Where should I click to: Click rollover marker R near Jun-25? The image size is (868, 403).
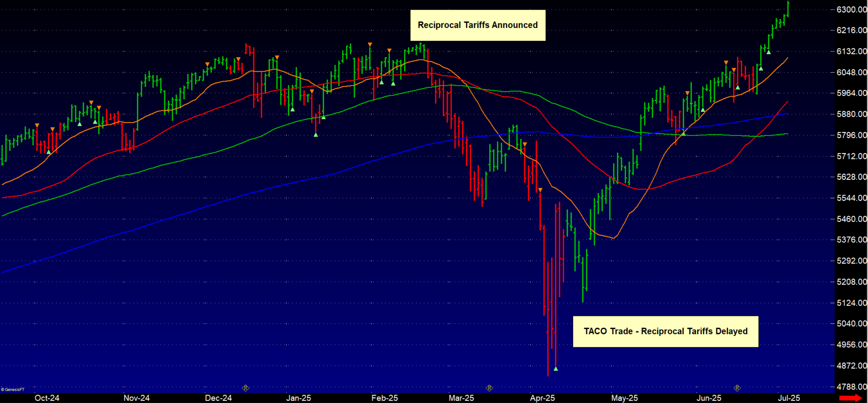click(x=737, y=388)
